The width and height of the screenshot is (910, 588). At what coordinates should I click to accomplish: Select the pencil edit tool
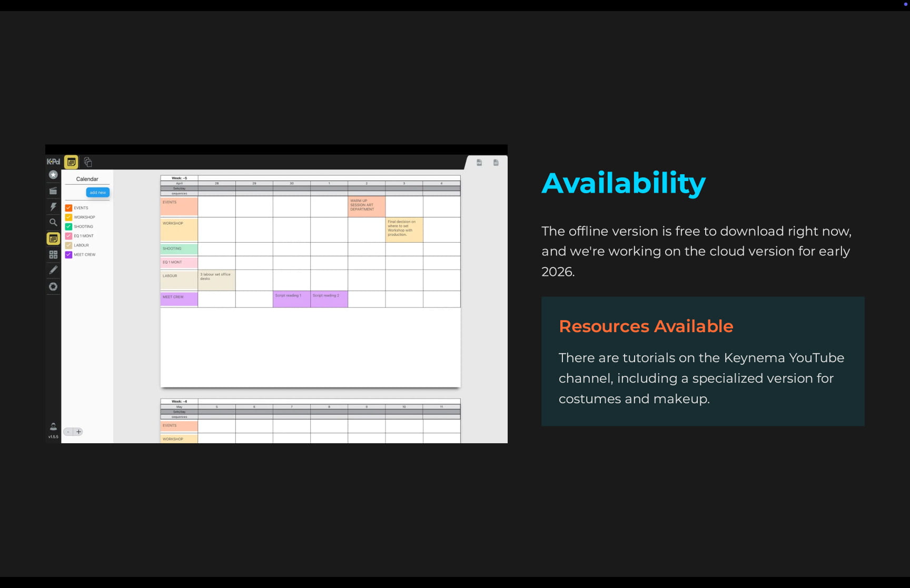(53, 270)
